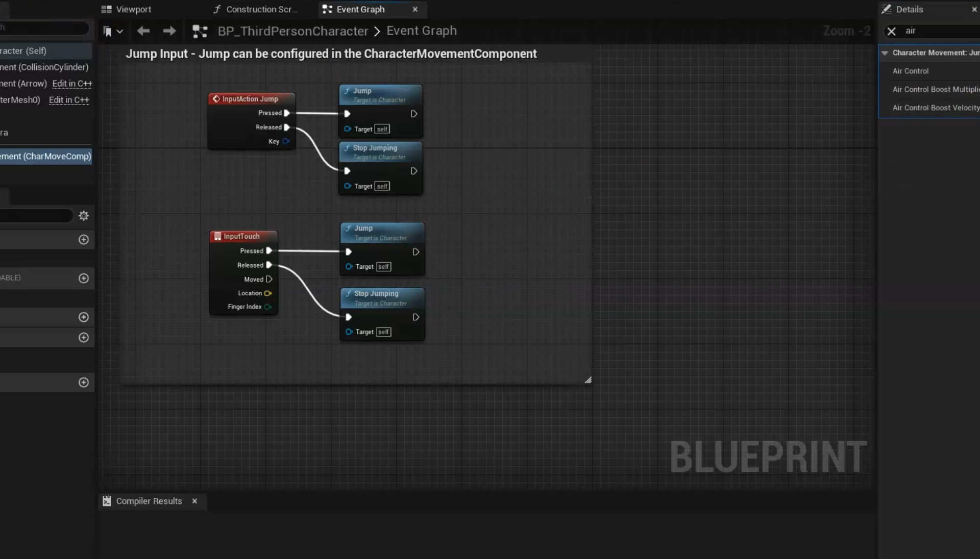Viewport: 980px width, 559px height.
Task: Open the bookmarks dropdown in graph toolbar
Action: (113, 31)
